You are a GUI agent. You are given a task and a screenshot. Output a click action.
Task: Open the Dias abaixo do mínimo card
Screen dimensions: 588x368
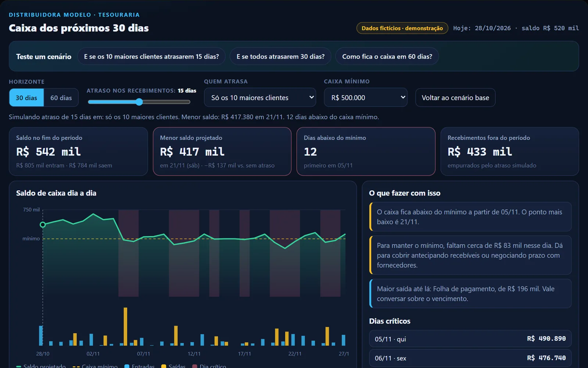(366, 151)
